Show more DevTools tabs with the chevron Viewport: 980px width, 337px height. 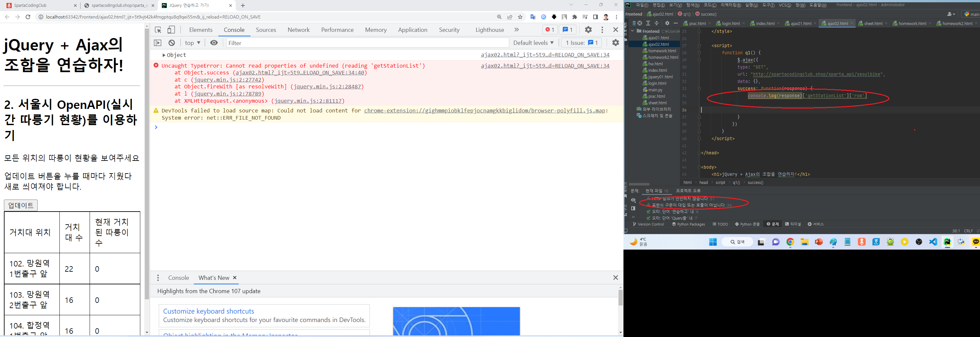[x=516, y=30]
